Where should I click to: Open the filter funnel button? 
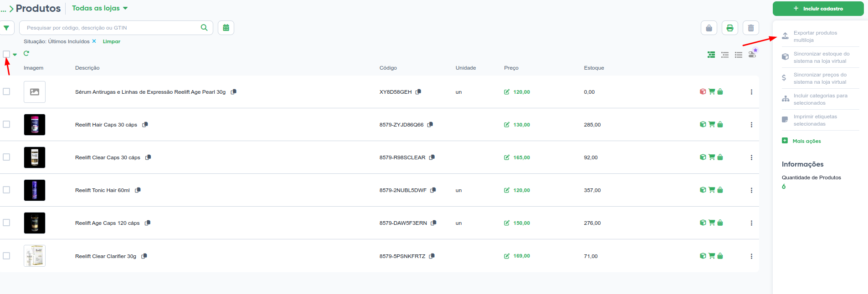coord(6,28)
